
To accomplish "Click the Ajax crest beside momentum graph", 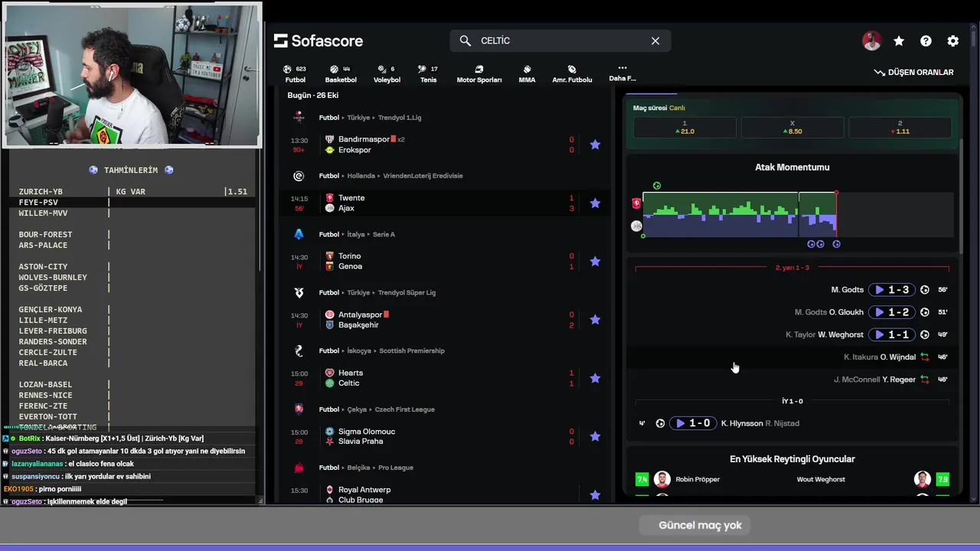I will (x=636, y=226).
